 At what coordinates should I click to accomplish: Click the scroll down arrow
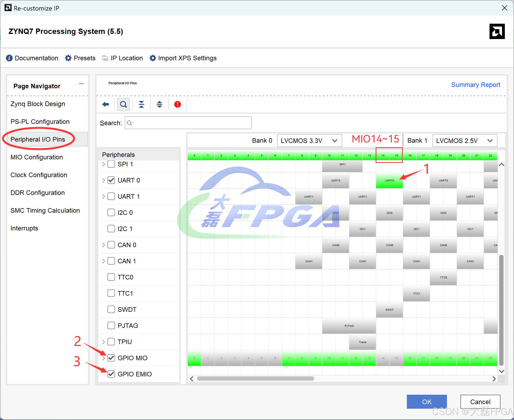(x=501, y=371)
